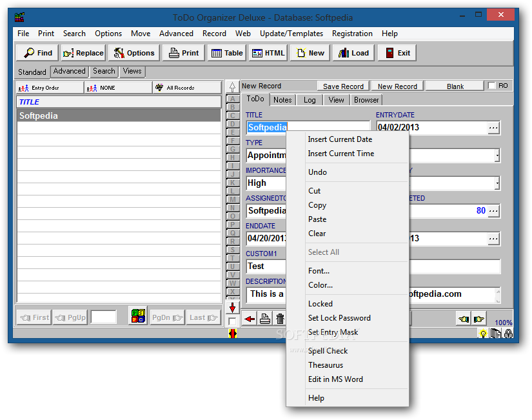Switch to the Views tab on left panel

coord(132,71)
